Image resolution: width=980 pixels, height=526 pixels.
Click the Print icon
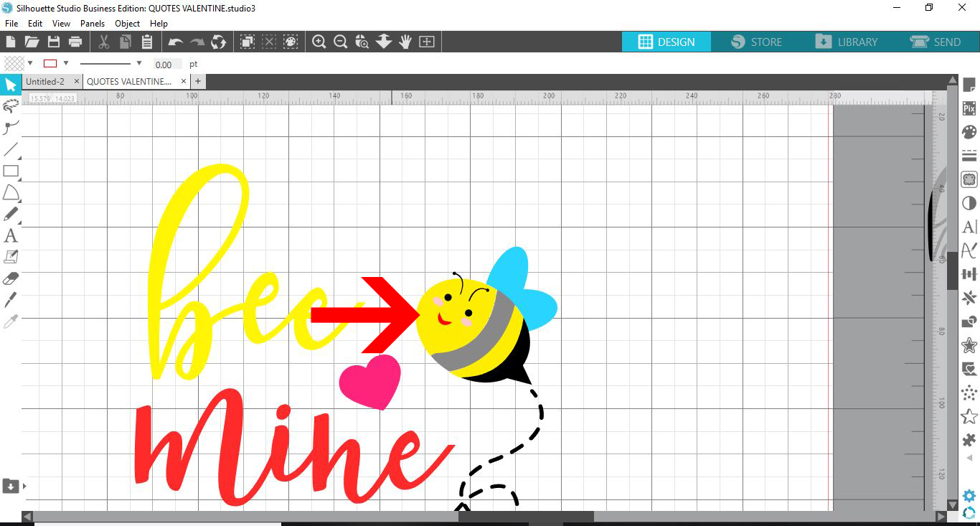pyautogui.click(x=75, y=42)
